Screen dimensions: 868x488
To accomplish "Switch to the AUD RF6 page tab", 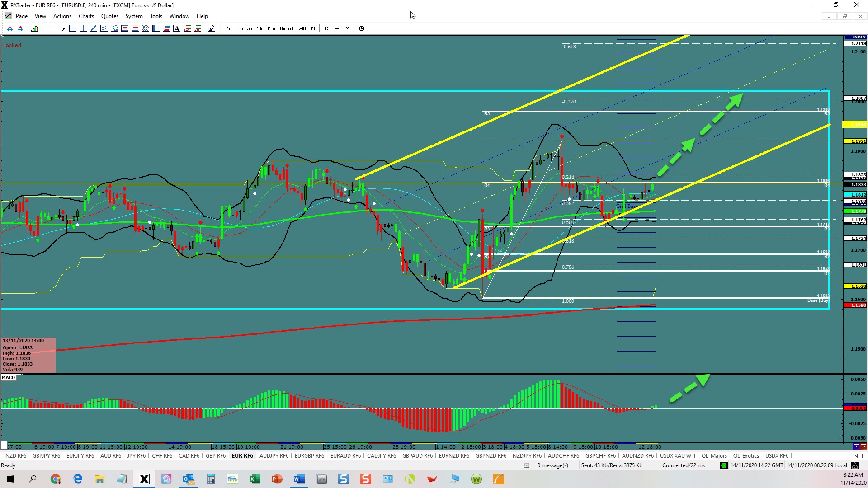I will tap(111, 456).
